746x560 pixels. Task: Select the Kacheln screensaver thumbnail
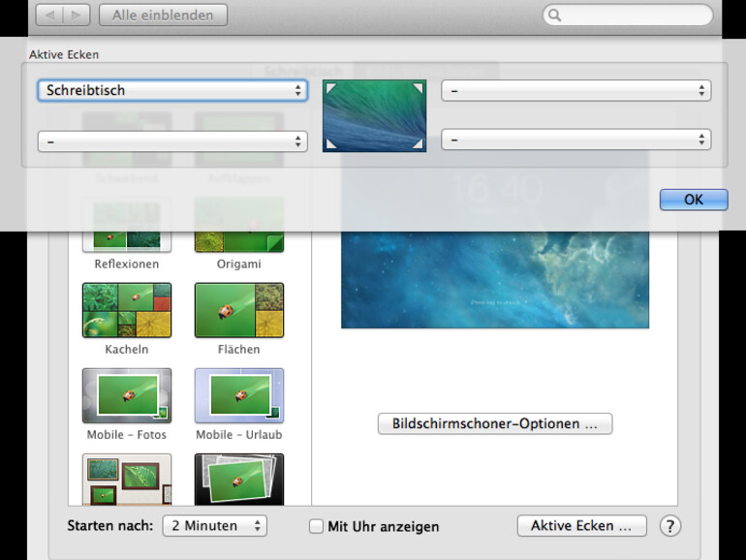click(x=127, y=310)
